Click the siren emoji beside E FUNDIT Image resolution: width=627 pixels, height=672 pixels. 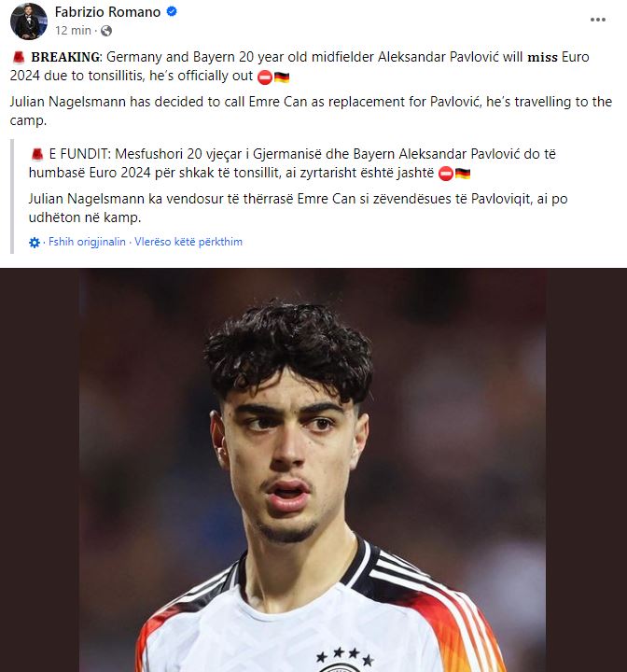click(37, 154)
